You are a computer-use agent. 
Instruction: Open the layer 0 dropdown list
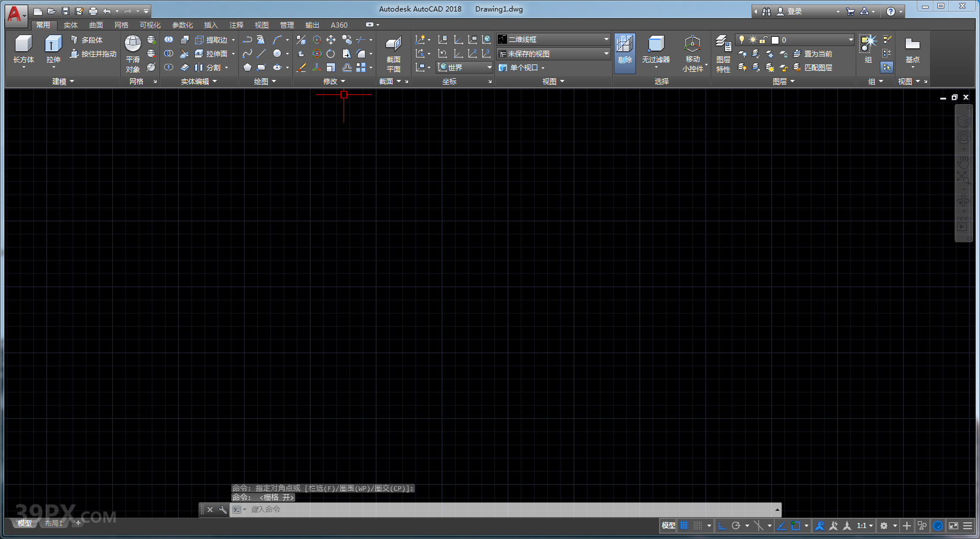795,40
